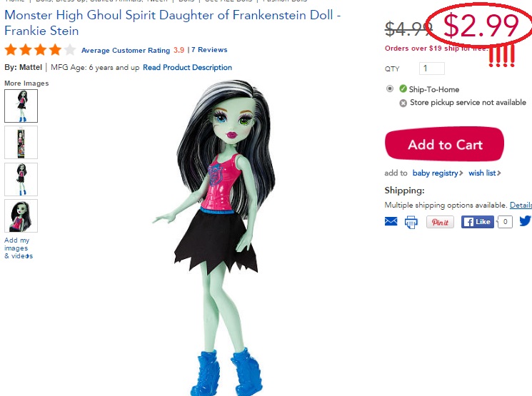Click the green Ship-To-Home checkmark icon
Viewport: 532px width, 396px height.
pyautogui.click(x=403, y=88)
